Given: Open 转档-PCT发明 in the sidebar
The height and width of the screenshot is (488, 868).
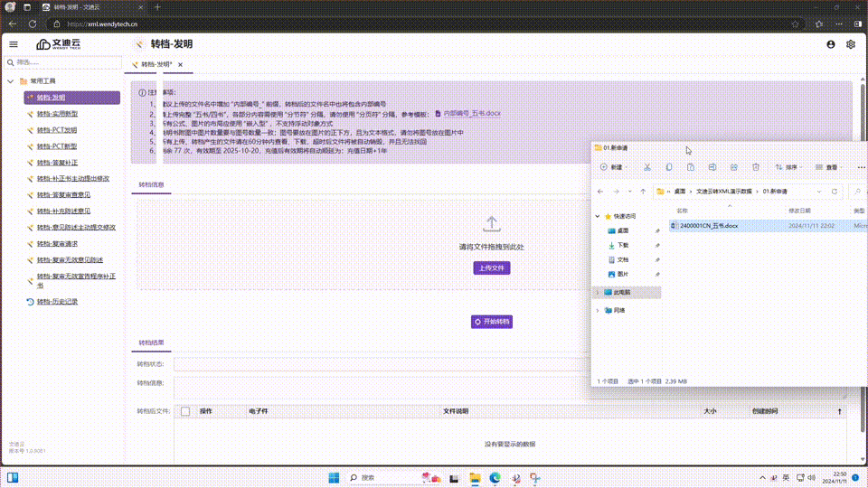Looking at the screenshot, I should click(56, 130).
